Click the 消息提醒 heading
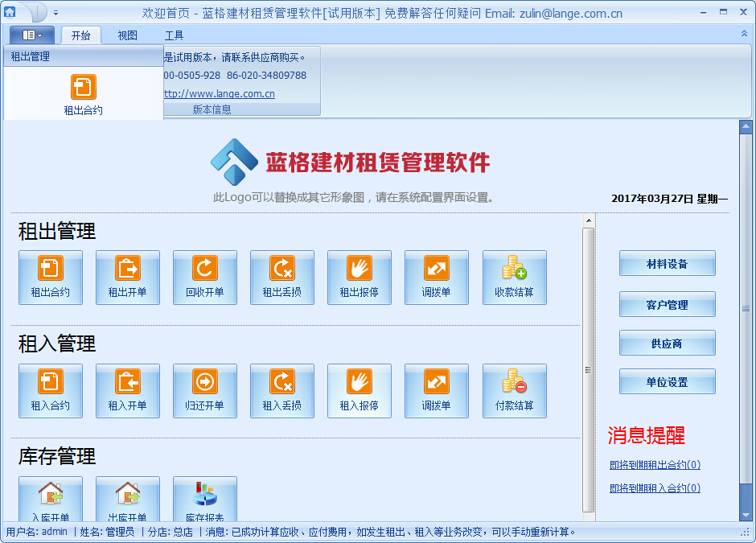Image resolution: width=756 pixels, height=543 pixels. tap(646, 435)
